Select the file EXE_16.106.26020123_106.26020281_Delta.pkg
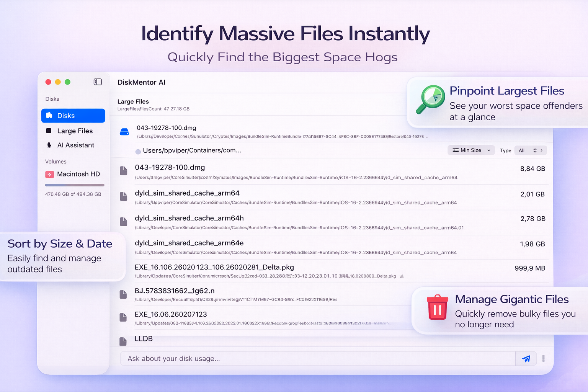Viewport: 588px width, 392px height. (214, 267)
